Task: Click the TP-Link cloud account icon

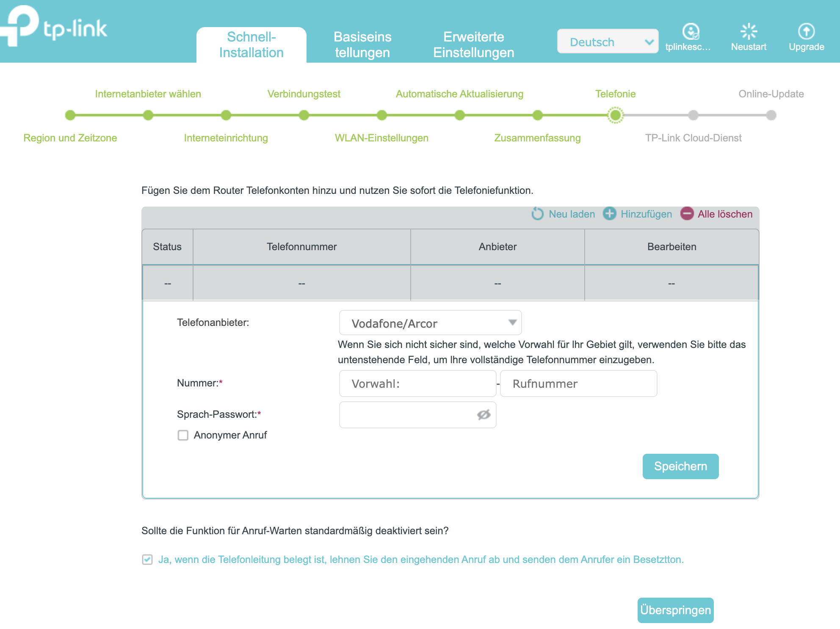Action: (x=690, y=31)
